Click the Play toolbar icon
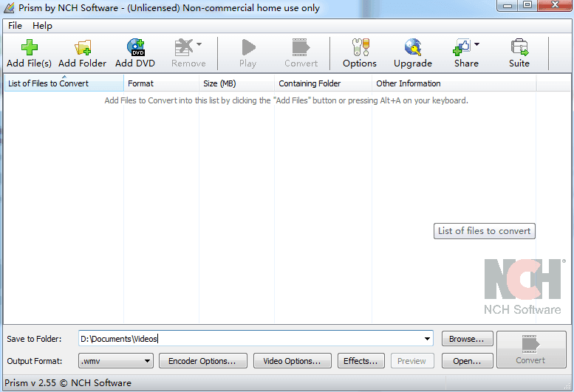 point(248,47)
